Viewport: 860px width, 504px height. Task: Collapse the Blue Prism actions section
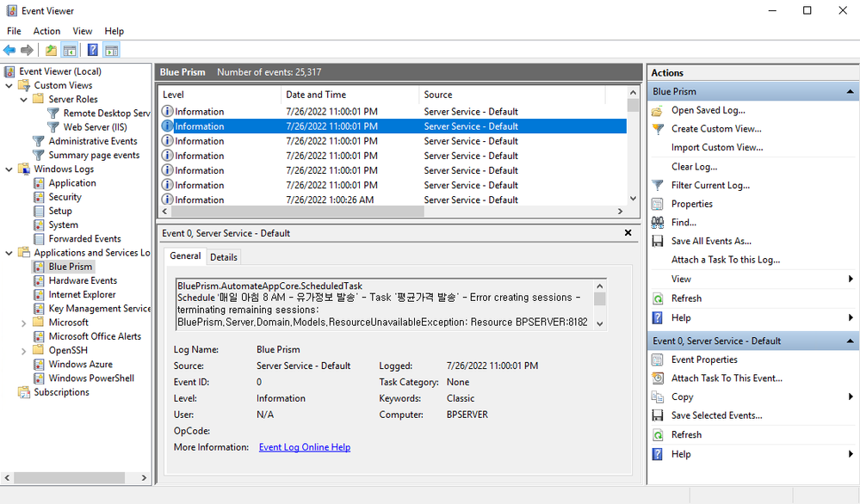(851, 91)
